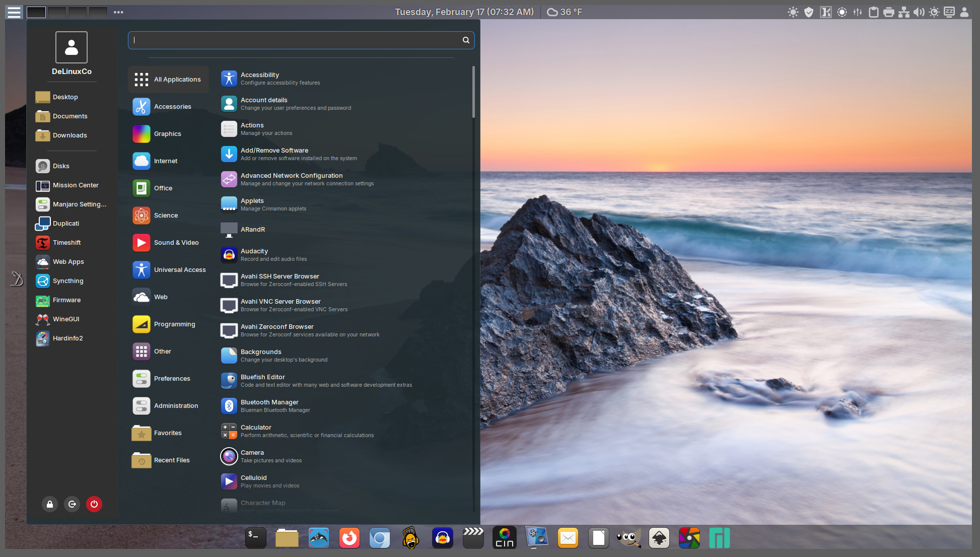
Task: Click the logout icon button
Action: pyautogui.click(x=72, y=504)
